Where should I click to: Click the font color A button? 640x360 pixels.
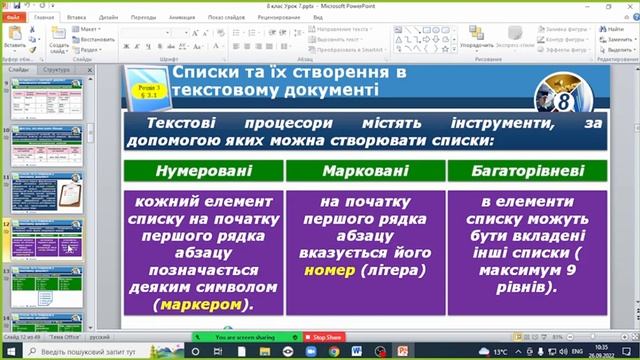(216, 47)
